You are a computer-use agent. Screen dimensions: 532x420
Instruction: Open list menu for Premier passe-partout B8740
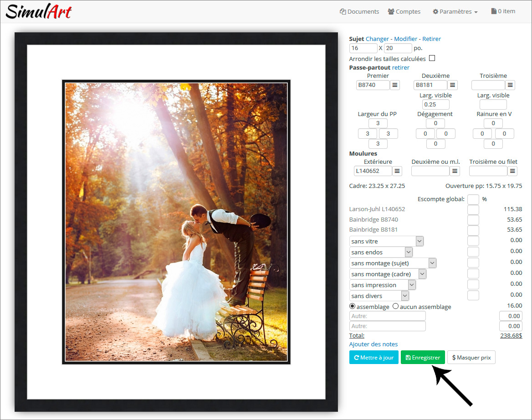point(394,85)
